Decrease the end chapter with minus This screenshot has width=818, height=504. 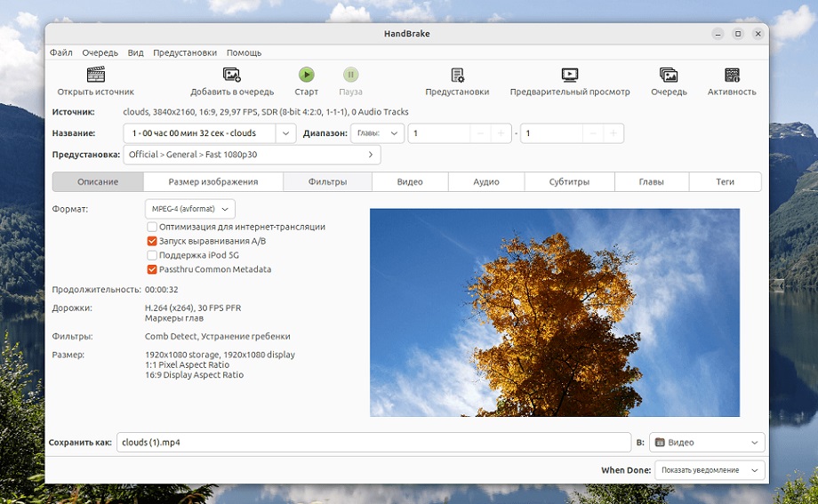click(593, 133)
